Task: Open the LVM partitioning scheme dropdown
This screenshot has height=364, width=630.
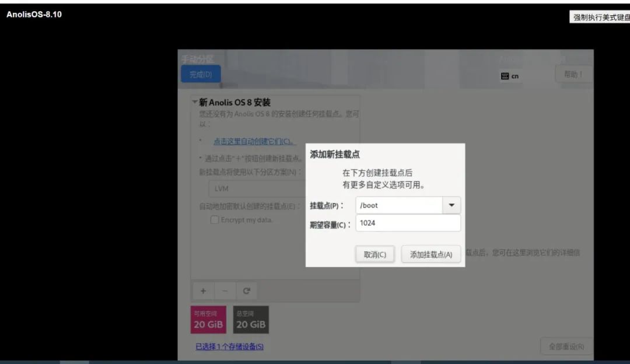Action: click(257, 188)
